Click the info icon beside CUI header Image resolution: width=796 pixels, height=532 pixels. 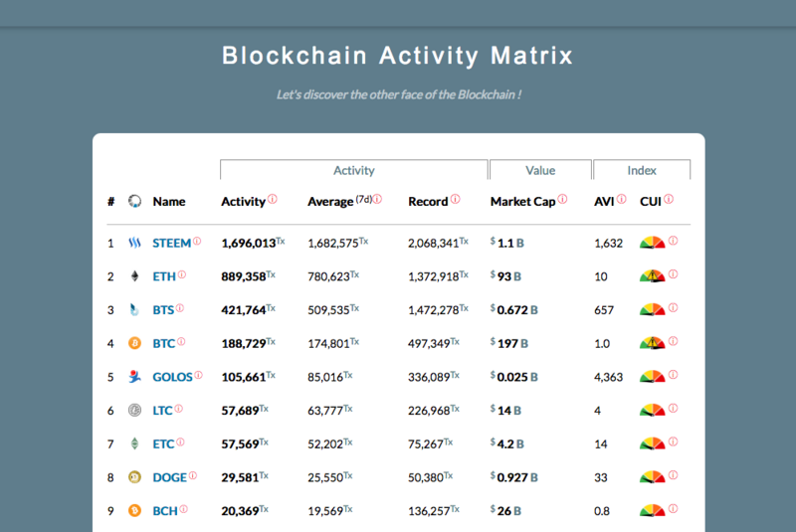[x=669, y=199]
